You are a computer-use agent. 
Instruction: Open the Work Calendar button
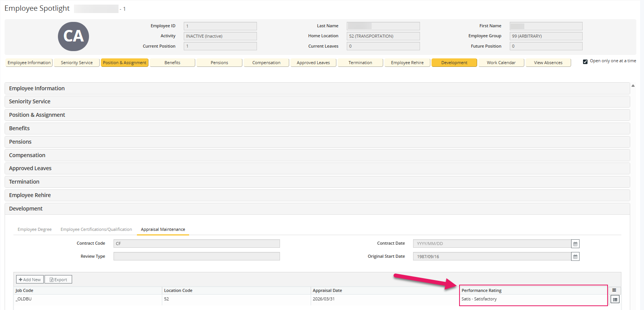[x=501, y=63]
